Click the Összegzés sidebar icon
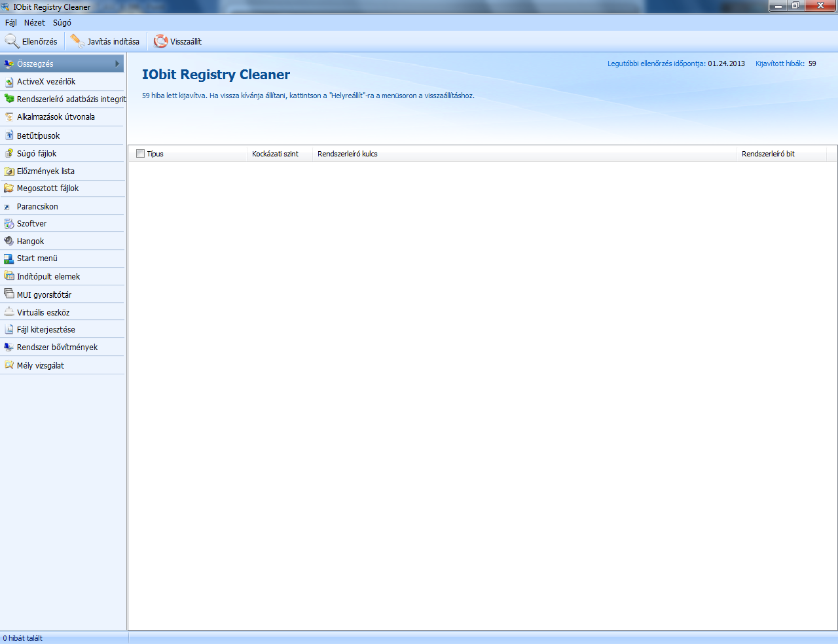This screenshot has width=838, height=644. [9, 63]
